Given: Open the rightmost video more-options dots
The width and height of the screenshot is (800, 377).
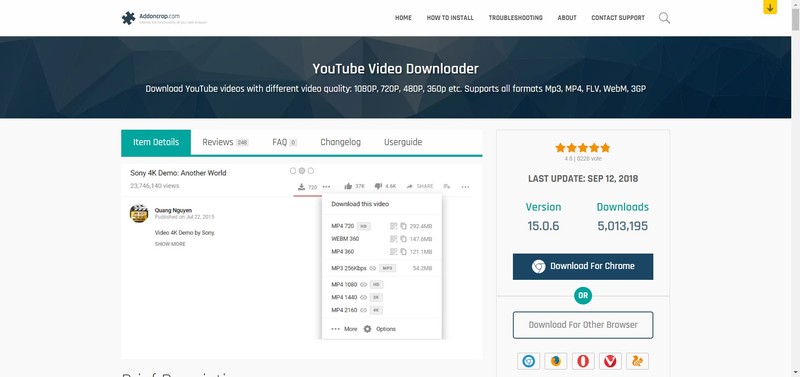Looking at the screenshot, I should (x=465, y=187).
